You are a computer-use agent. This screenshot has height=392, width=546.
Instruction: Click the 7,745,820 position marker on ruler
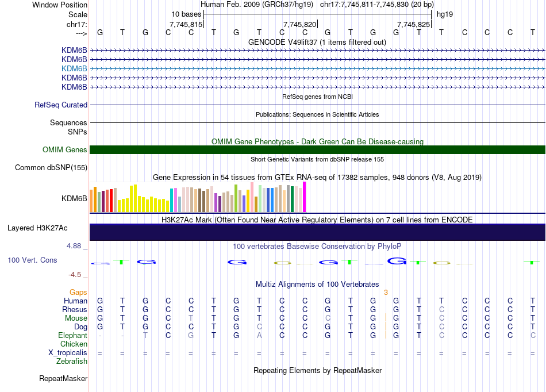[x=301, y=25]
